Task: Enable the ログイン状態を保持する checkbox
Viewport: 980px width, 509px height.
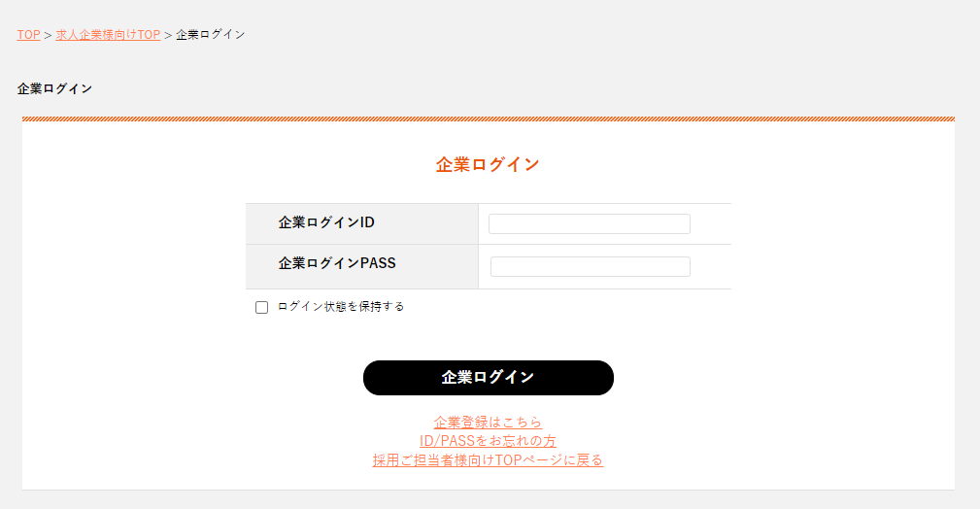Action: coord(261,308)
